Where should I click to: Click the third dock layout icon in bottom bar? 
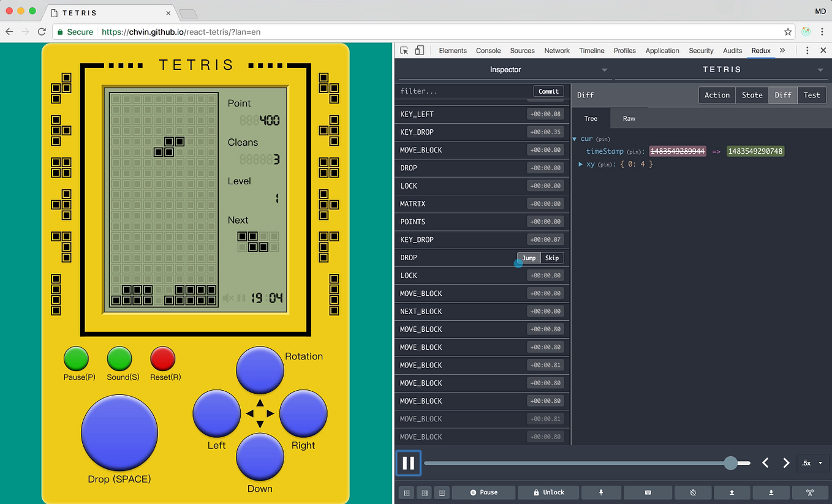click(441, 492)
